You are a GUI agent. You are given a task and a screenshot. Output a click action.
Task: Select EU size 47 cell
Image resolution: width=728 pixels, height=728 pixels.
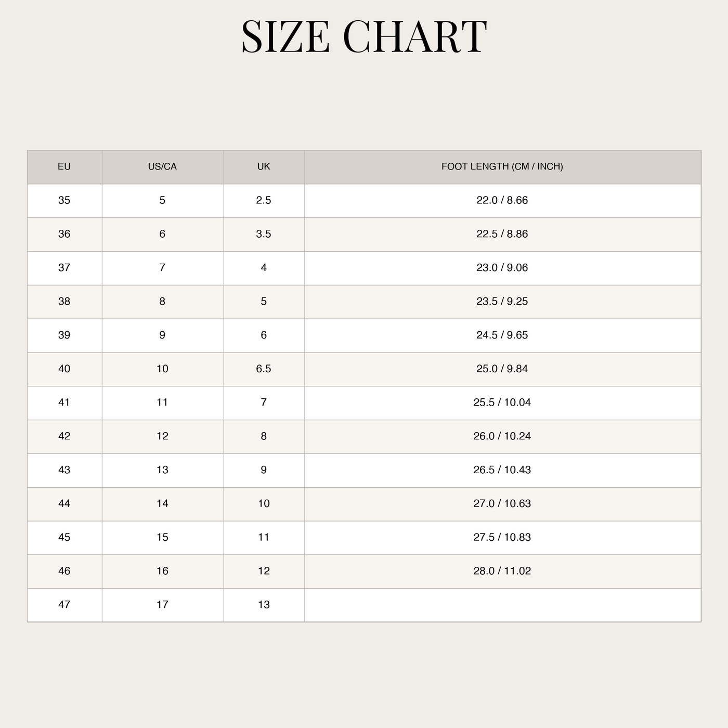point(64,605)
